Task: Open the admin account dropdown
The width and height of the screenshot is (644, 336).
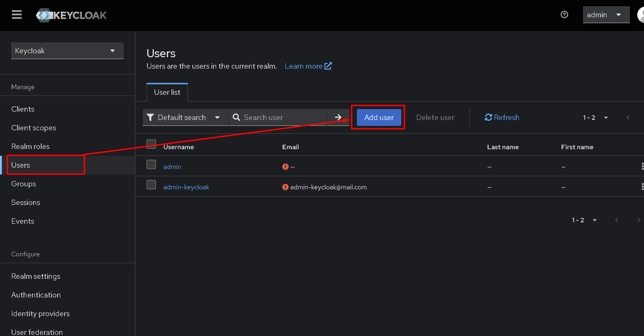Action: click(x=606, y=15)
